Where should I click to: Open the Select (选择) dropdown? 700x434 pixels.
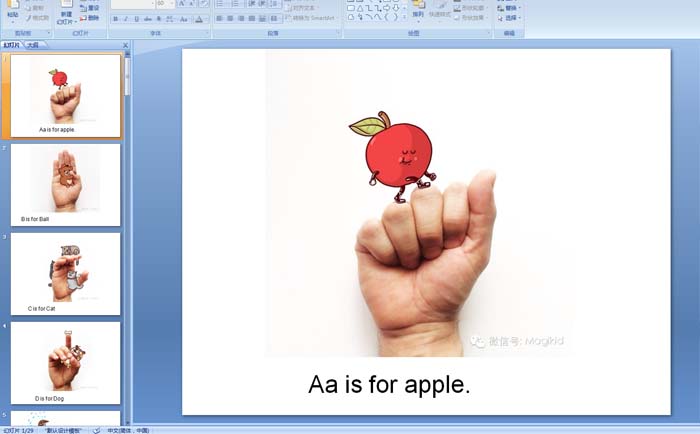click(x=509, y=18)
